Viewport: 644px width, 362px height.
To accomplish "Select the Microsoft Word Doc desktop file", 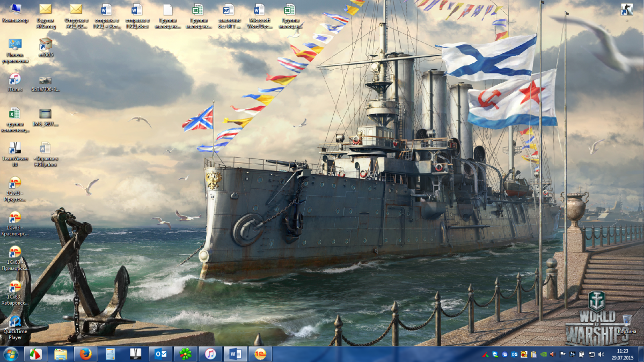I will 259,16.
